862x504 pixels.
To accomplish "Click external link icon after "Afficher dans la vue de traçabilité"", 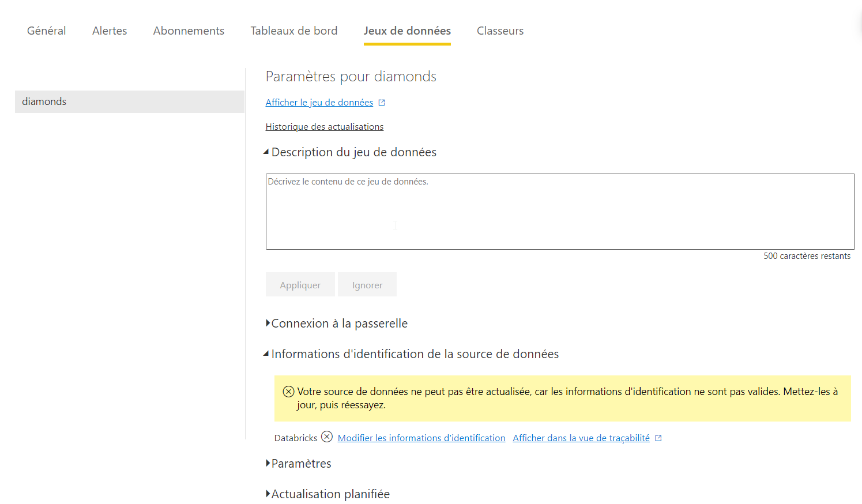I will point(658,438).
